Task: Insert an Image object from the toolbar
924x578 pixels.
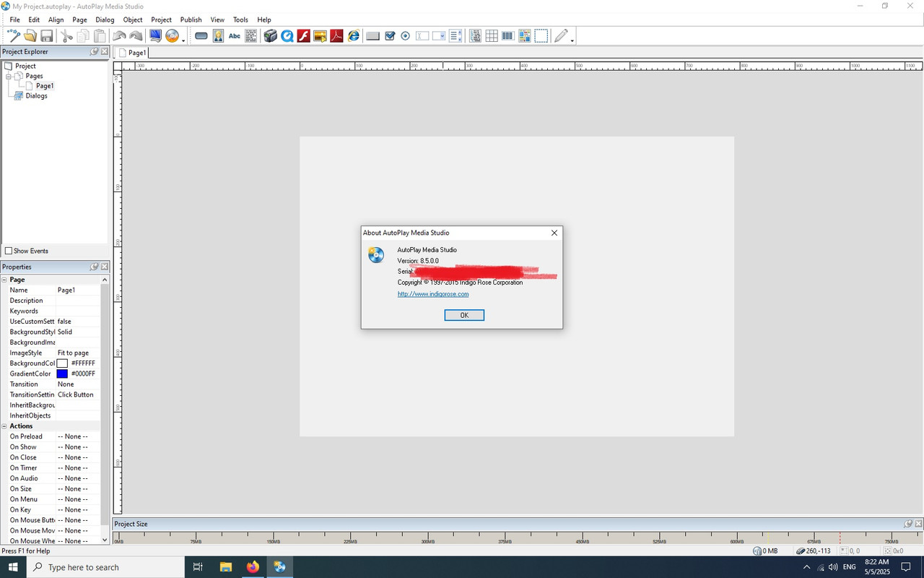Action: pos(218,36)
